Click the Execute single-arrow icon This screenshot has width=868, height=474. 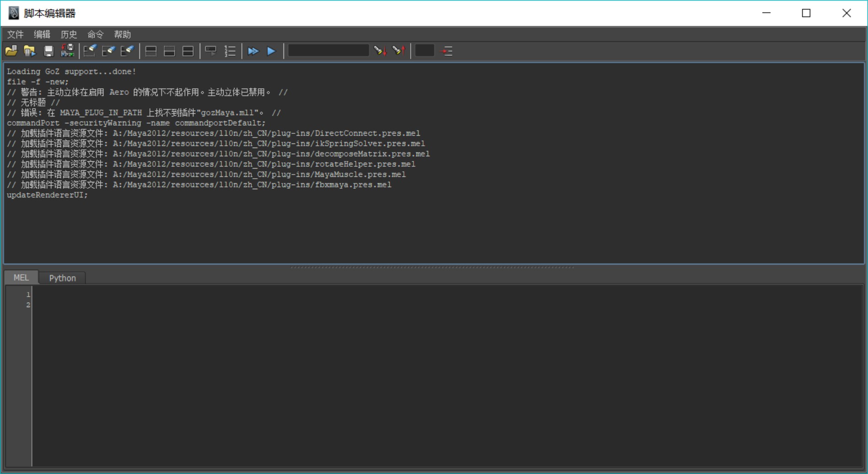click(271, 51)
